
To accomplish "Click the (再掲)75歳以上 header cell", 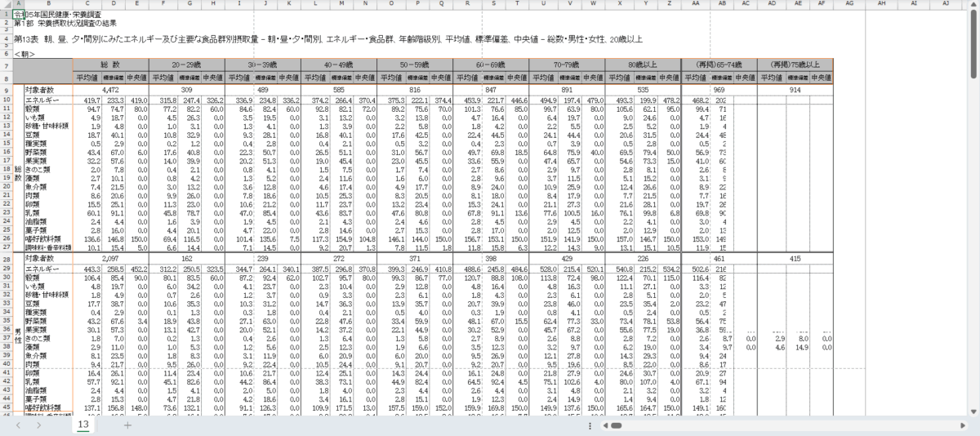I will (794, 65).
